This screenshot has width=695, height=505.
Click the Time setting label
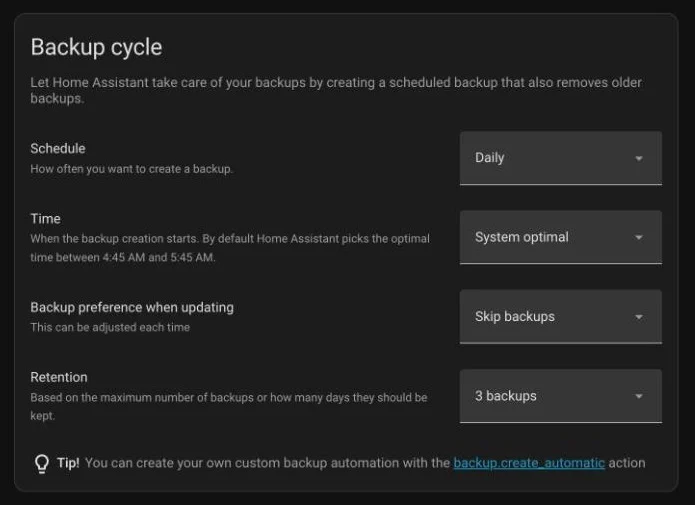(x=45, y=219)
